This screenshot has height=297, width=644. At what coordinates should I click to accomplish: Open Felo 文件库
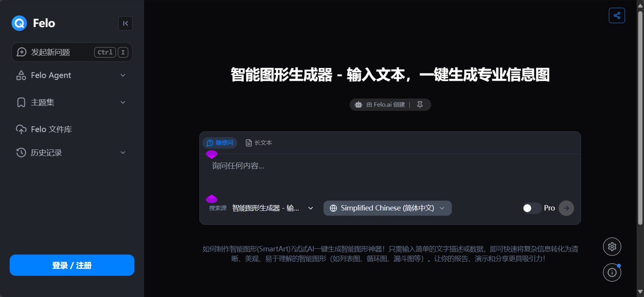72,129
